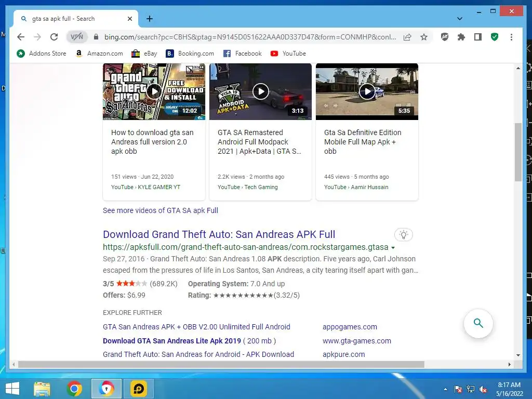This screenshot has width=532, height=399.
Task: Open 'Download Grand Theft Auto: San Andreas APK Full' result
Action: [219, 234]
